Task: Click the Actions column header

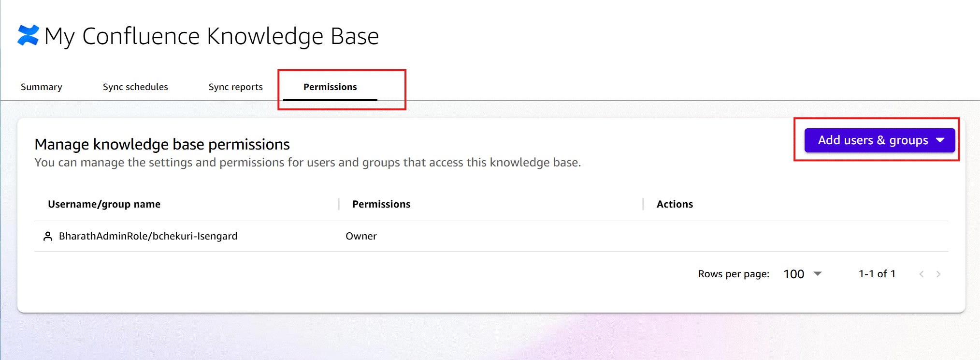Action: click(x=675, y=204)
